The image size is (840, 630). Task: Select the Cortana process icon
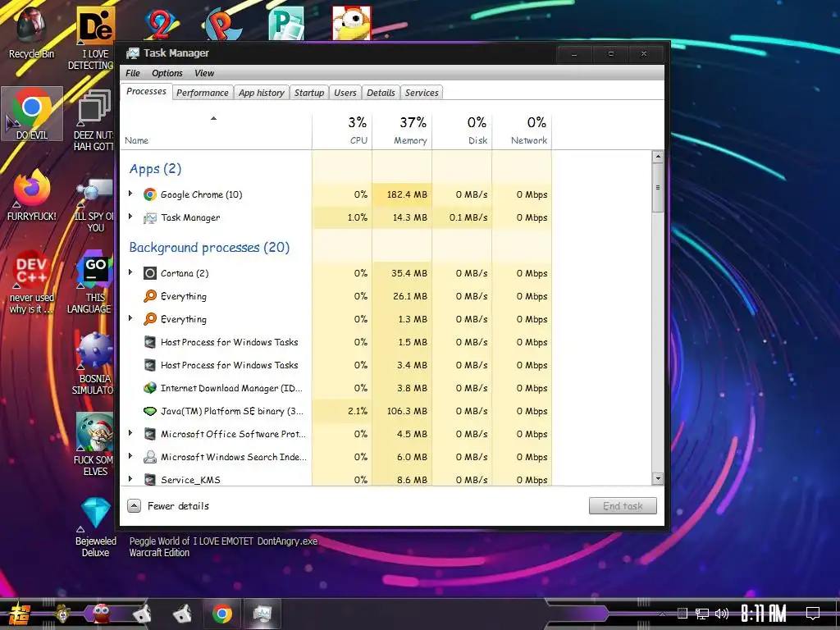tap(150, 273)
